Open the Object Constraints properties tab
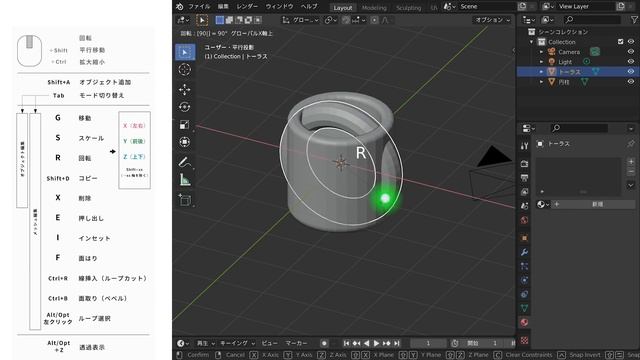The height and width of the screenshot is (360, 640). click(524, 294)
